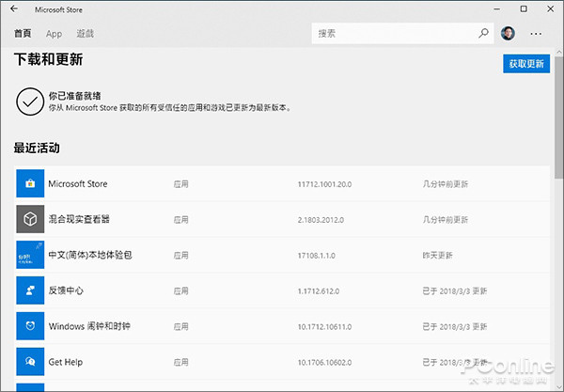Click the vertical scrollbar thumb
The image size is (564, 392).
(x=559, y=117)
